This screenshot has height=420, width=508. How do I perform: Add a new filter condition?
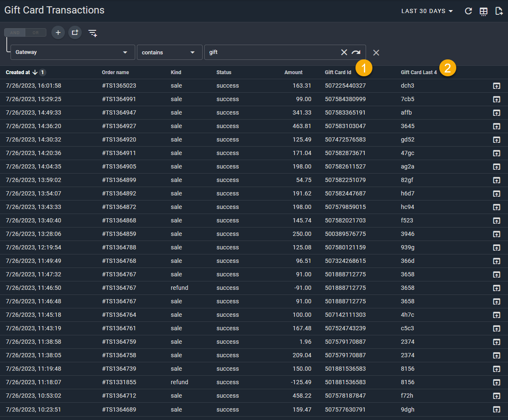(x=58, y=32)
